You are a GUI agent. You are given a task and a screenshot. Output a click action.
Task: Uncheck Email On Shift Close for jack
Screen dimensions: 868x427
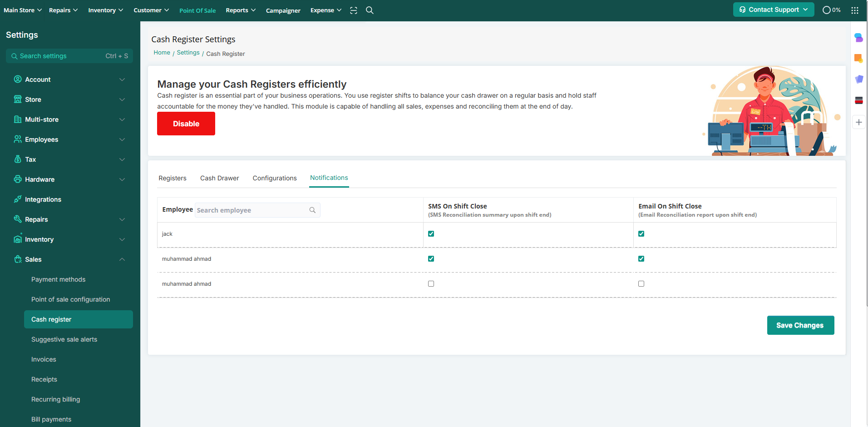point(641,234)
